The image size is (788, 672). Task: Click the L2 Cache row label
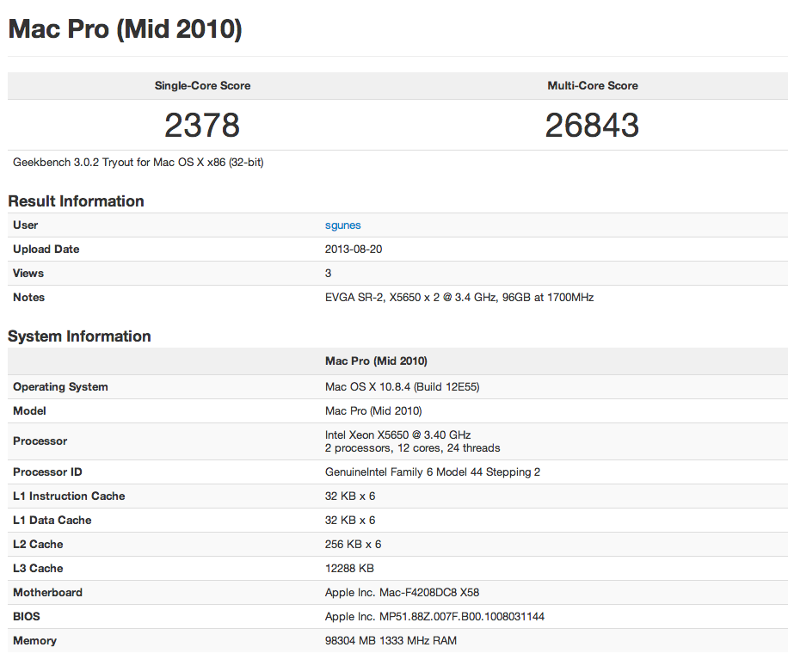pyautogui.click(x=38, y=545)
